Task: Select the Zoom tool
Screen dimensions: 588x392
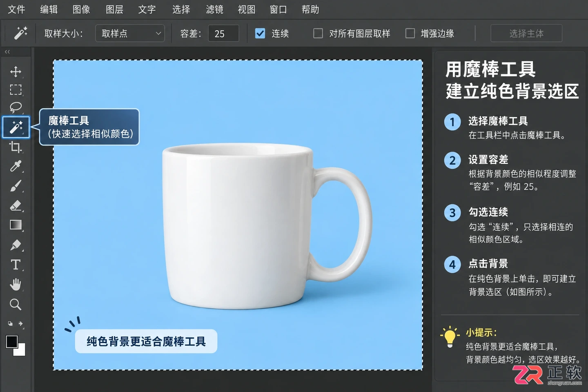Action: [x=16, y=304]
